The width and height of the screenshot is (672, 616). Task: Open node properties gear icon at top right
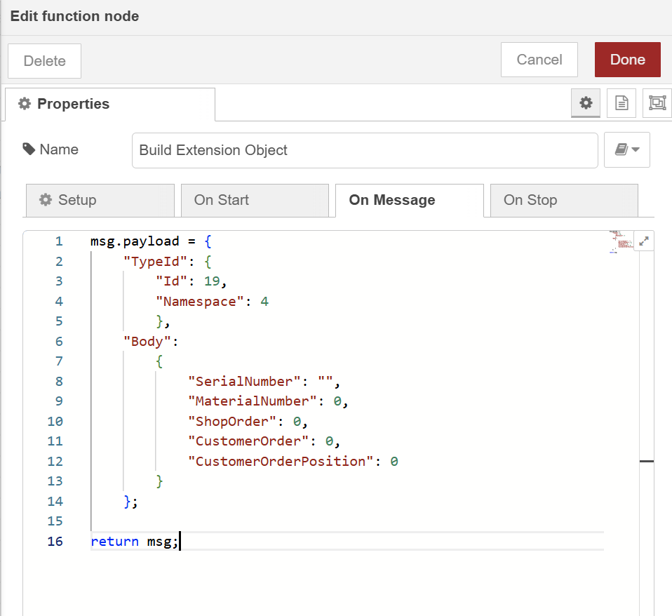585,103
